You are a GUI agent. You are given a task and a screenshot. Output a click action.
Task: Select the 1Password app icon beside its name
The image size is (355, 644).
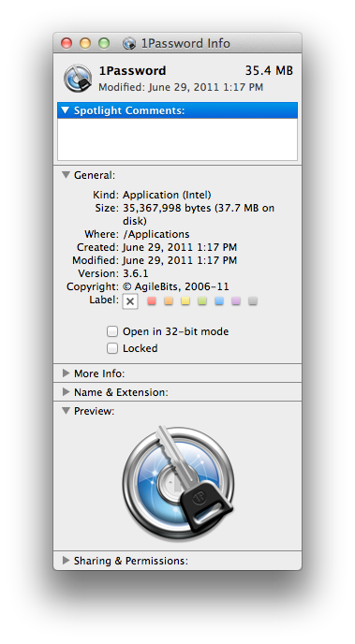pos(78,78)
